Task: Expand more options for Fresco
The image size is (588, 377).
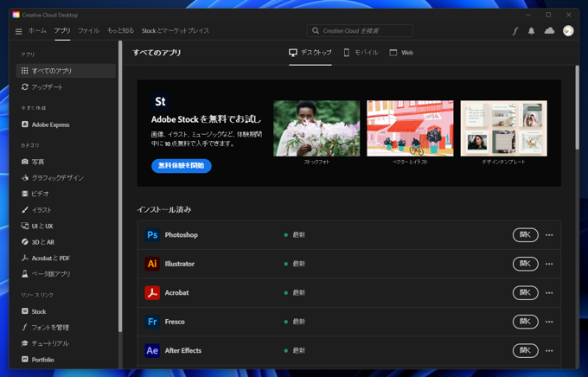Action: pyautogui.click(x=549, y=322)
